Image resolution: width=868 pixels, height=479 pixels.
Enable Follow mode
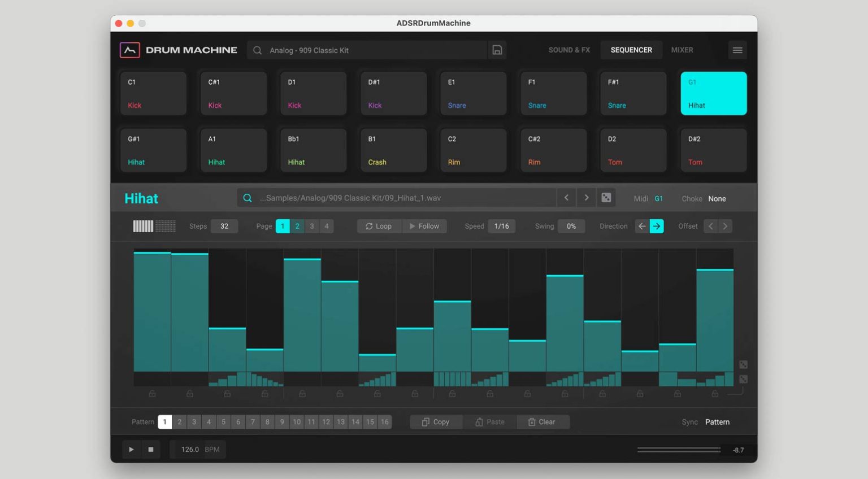point(425,226)
